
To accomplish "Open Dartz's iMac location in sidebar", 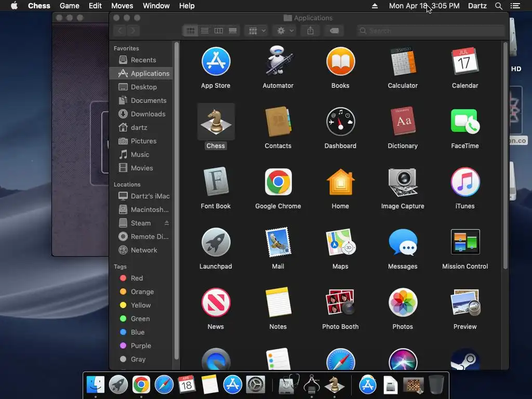I will 141,196.
